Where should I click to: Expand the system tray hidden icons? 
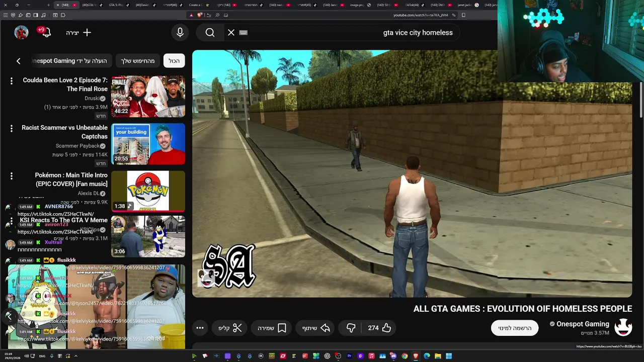(x=76, y=356)
